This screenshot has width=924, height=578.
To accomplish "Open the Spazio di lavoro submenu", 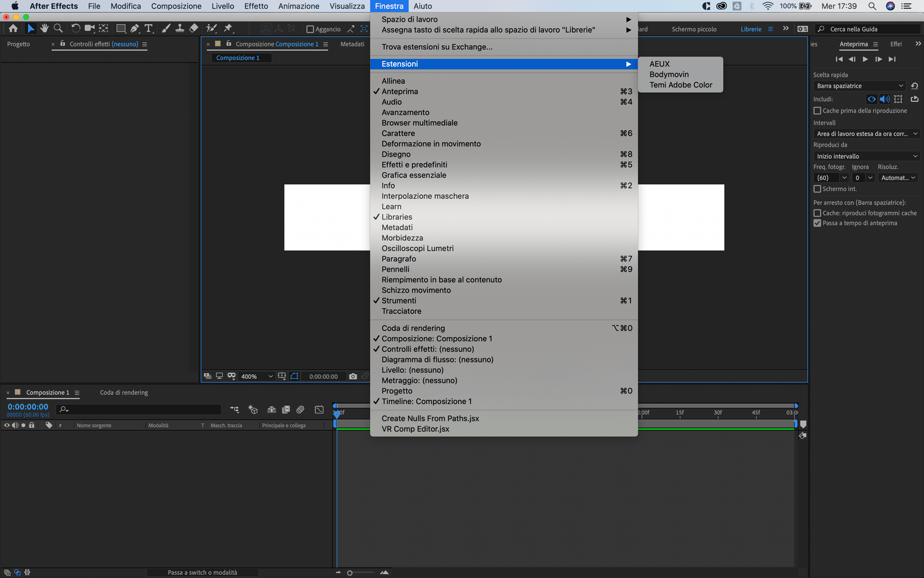I will click(504, 19).
